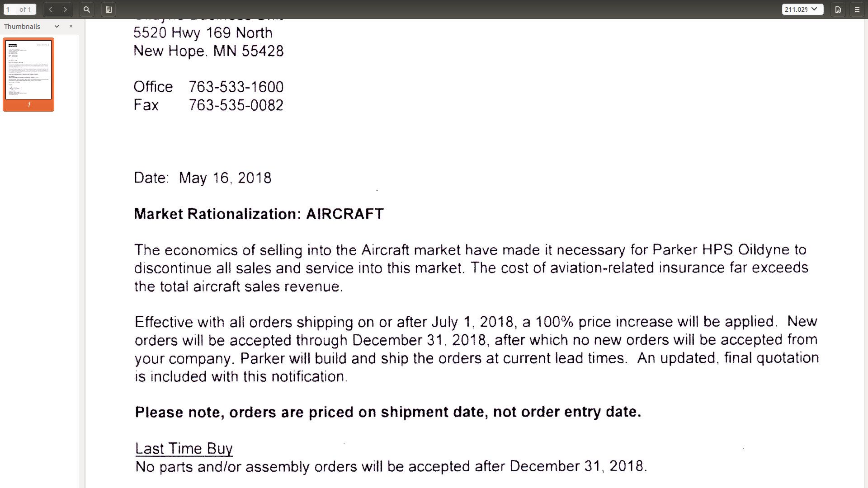Viewport: 868px width, 488px height.
Task: Open the hamburger main menu
Action: tap(857, 9)
